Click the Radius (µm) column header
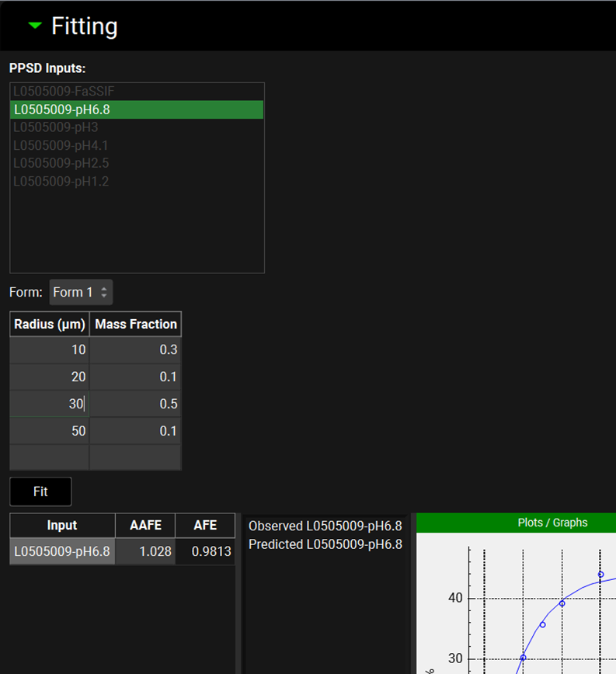 [50, 325]
